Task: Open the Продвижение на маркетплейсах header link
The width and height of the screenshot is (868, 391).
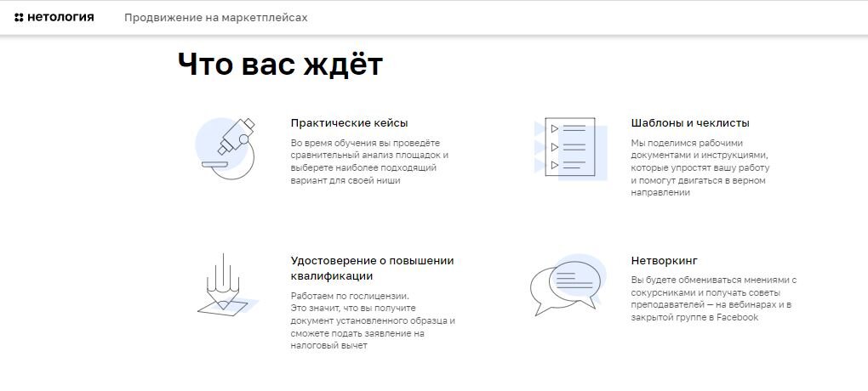Action: [216, 18]
